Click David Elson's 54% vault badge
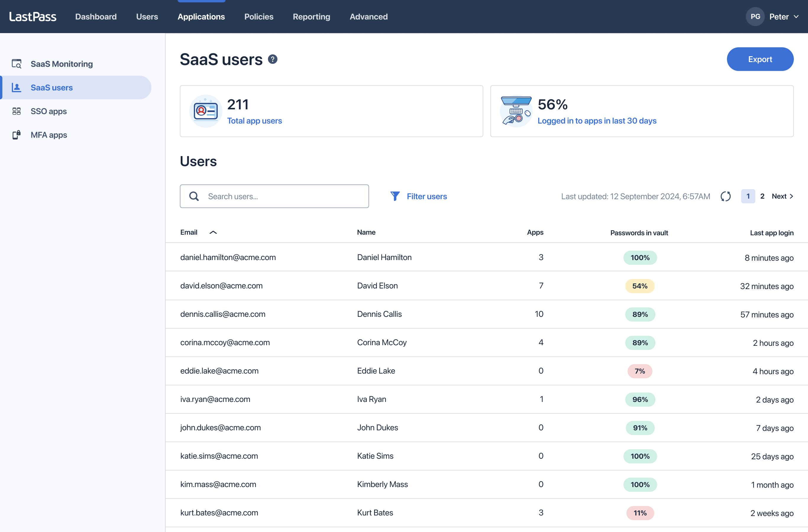This screenshot has width=808, height=532. [640, 286]
